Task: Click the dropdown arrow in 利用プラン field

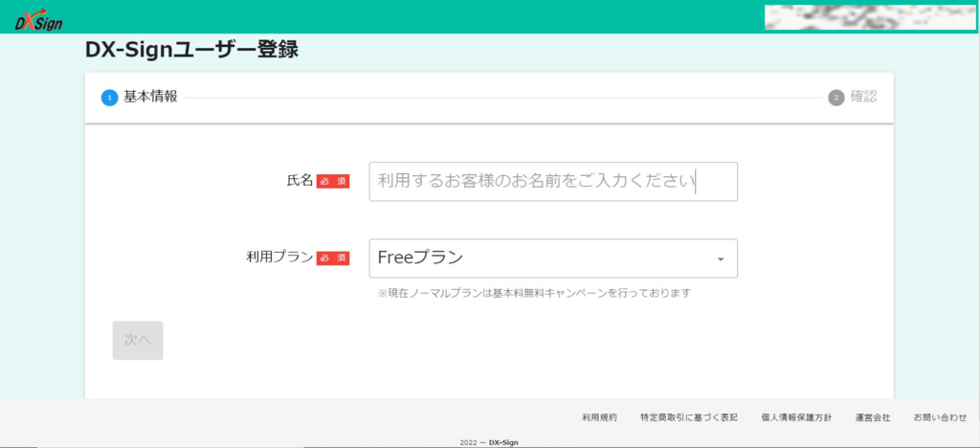Action: coord(720,259)
